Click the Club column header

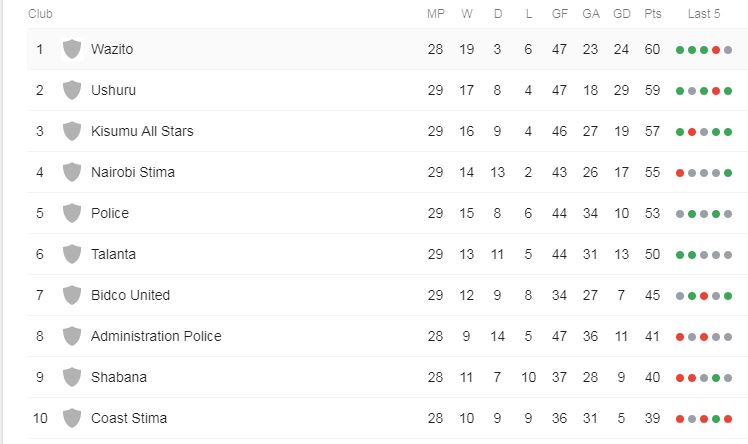pos(40,14)
